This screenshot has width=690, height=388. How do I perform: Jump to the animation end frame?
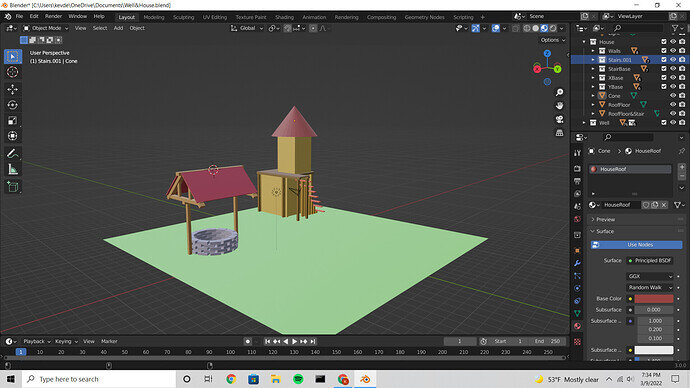click(313, 341)
